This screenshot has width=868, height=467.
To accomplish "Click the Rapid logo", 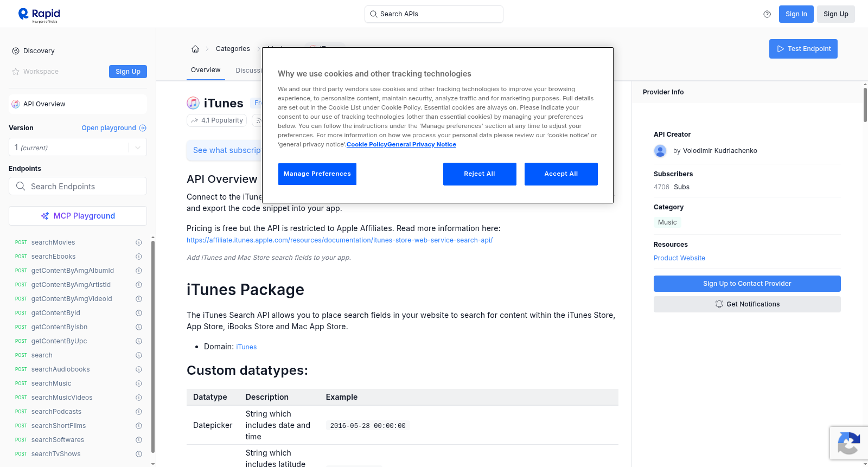I will tap(39, 15).
